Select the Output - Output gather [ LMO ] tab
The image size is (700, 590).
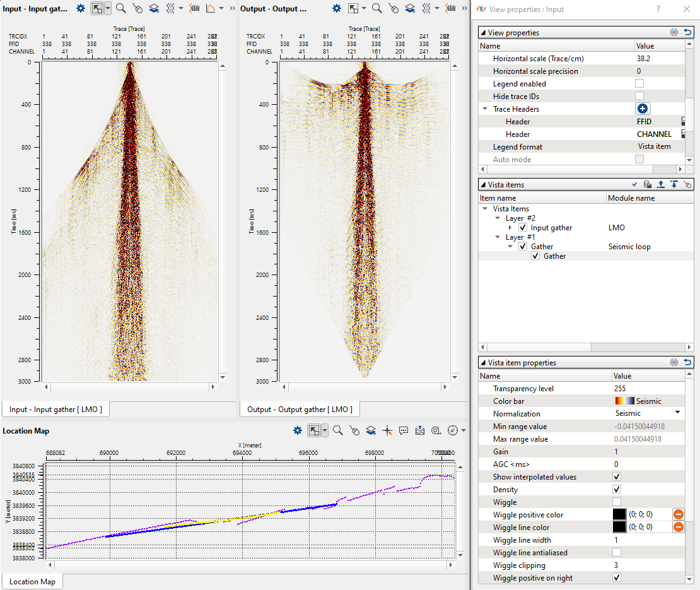click(x=300, y=410)
